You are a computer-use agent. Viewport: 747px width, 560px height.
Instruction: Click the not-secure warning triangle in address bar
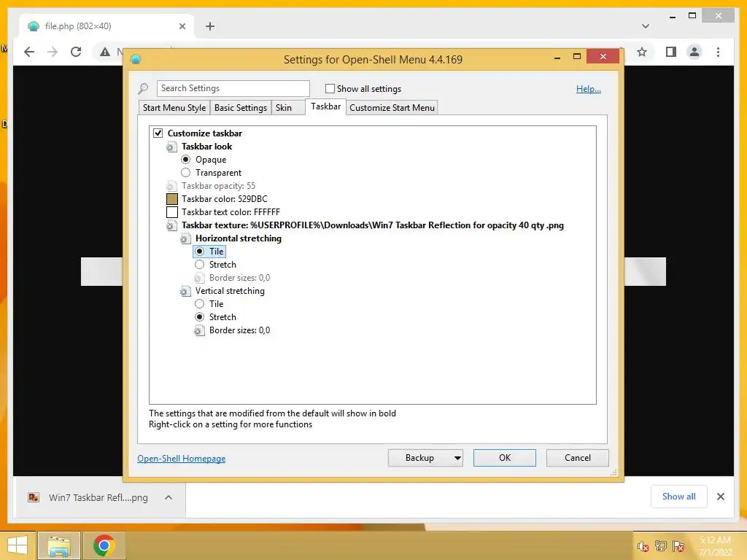pyautogui.click(x=105, y=52)
